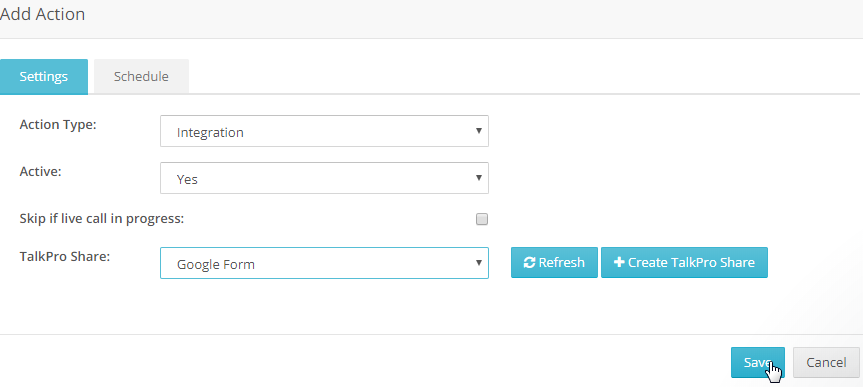Switch to the Settings tab
This screenshot has width=863, height=387.
pos(43,77)
